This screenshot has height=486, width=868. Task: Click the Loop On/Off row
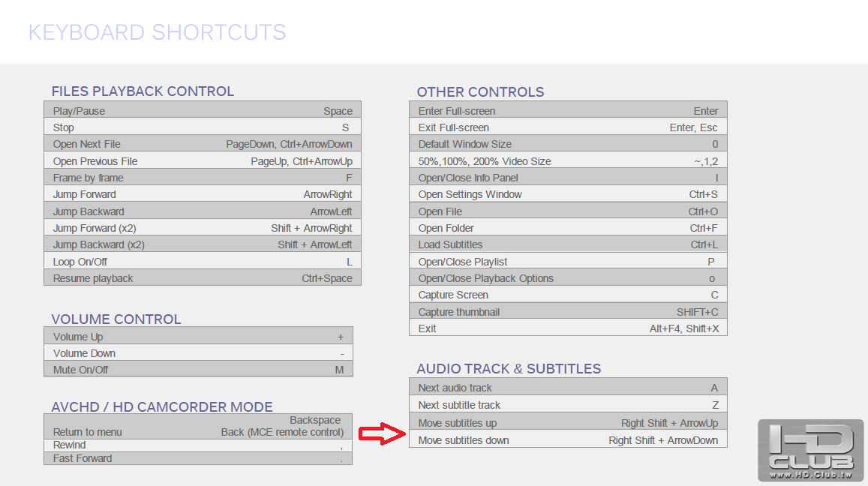203,262
